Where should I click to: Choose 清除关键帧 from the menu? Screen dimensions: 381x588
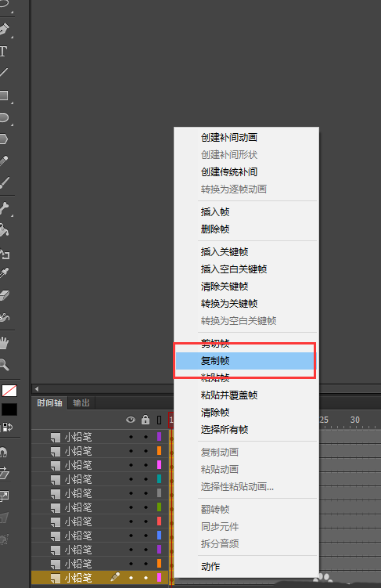pyautogui.click(x=225, y=287)
